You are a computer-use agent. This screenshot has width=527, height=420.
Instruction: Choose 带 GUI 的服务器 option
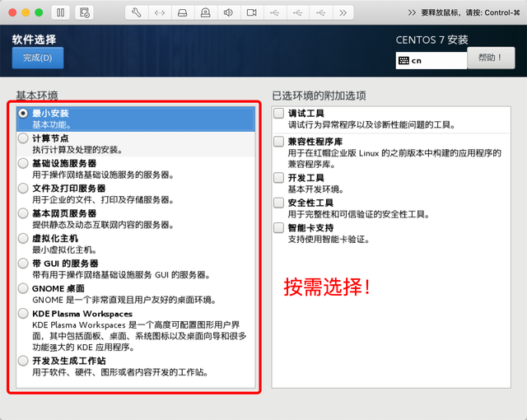point(23,264)
